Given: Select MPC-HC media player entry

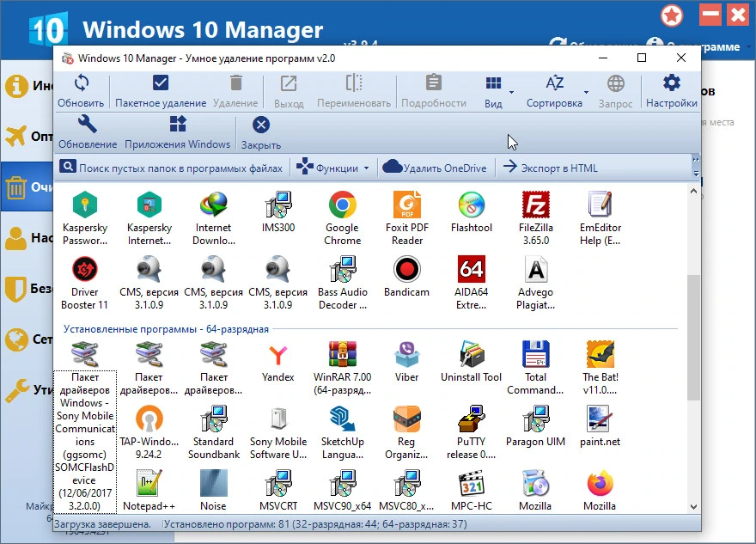Looking at the screenshot, I should (471, 491).
